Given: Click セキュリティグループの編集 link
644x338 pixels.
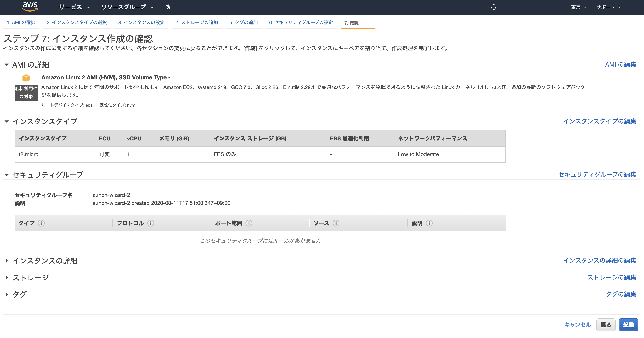Looking at the screenshot, I should pos(597,174).
